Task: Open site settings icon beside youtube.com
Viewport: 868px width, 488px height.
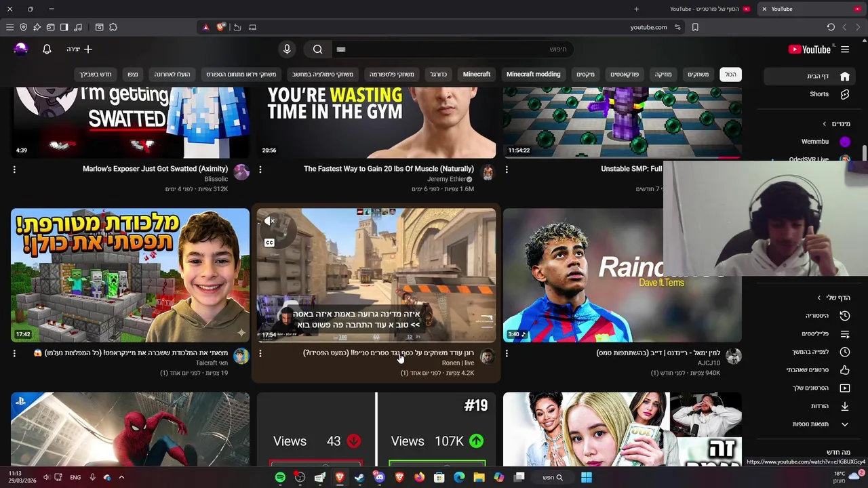Action: click(x=677, y=27)
